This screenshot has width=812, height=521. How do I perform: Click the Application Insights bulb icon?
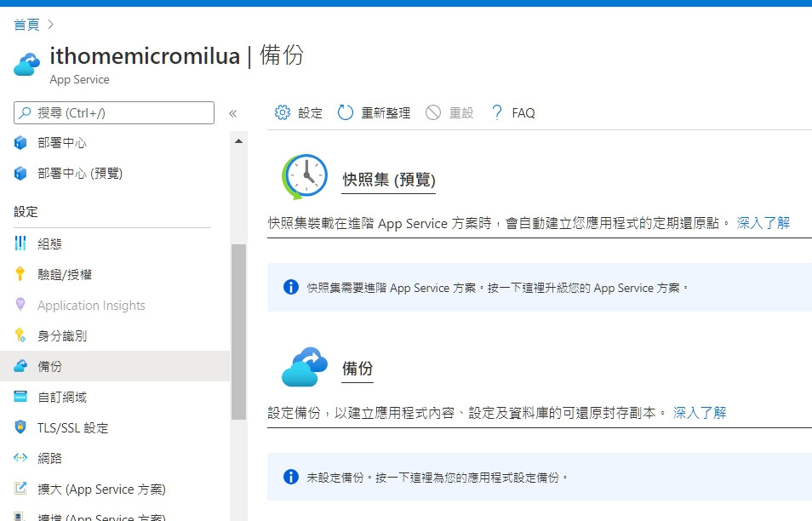[x=20, y=305]
